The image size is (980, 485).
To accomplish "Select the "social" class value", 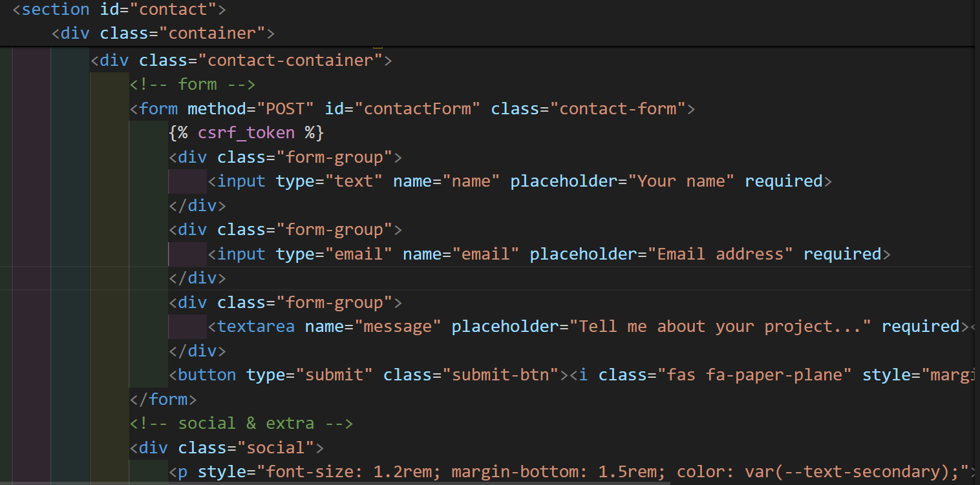I will [x=276, y=448].
